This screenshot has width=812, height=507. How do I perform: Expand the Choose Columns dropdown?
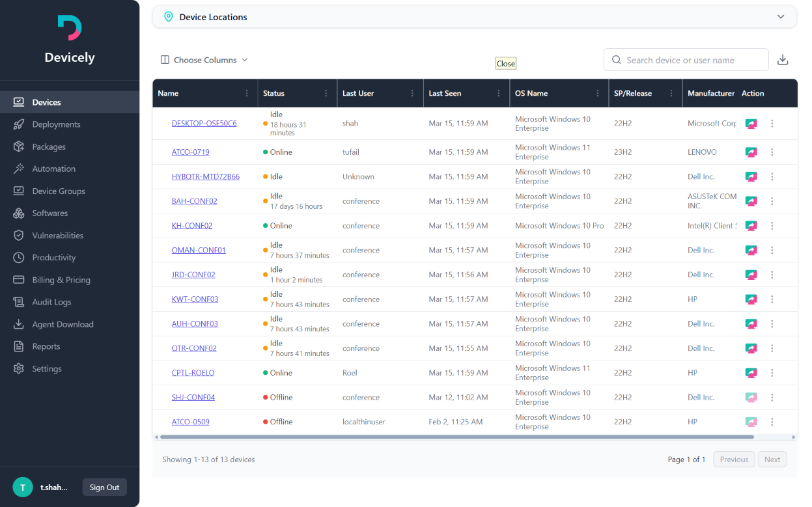pyautogui.click(x=204, y=59)
